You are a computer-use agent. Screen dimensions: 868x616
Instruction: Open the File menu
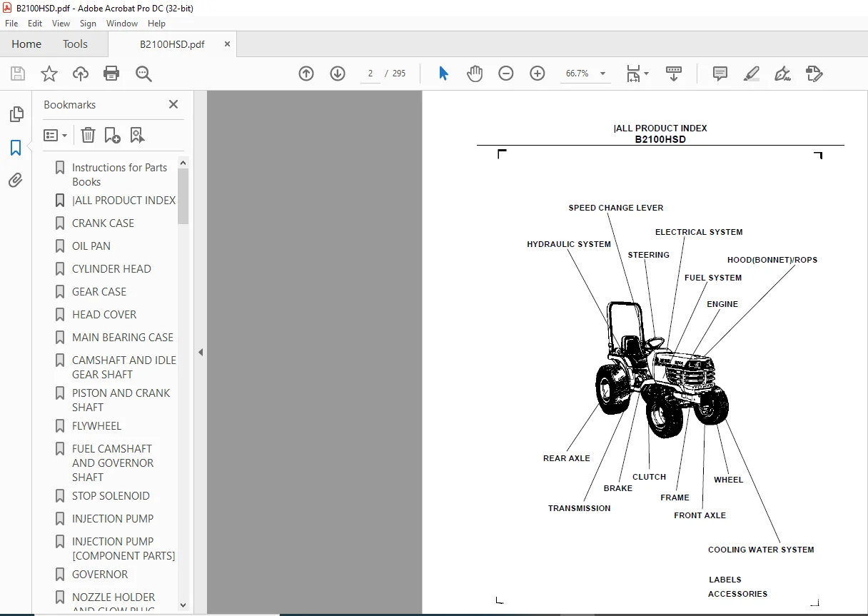click(11, 24)
